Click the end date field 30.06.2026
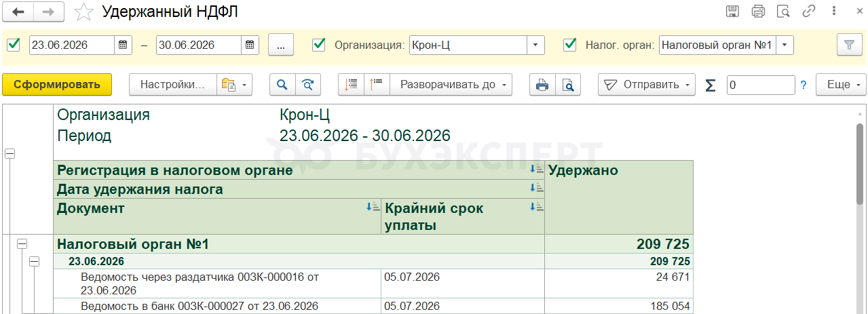 click(199, 45)
